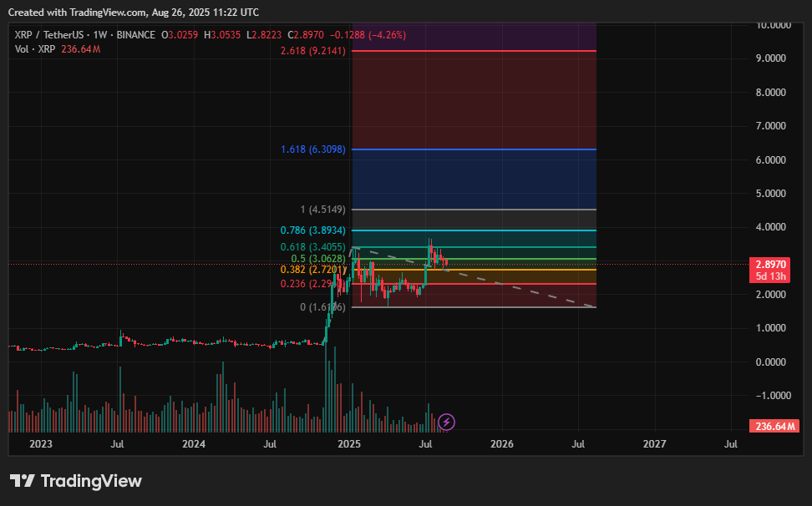Select 2026 on the time axis
The height and width of the screenshot is (506, 812).
click(x=502, y=444)
